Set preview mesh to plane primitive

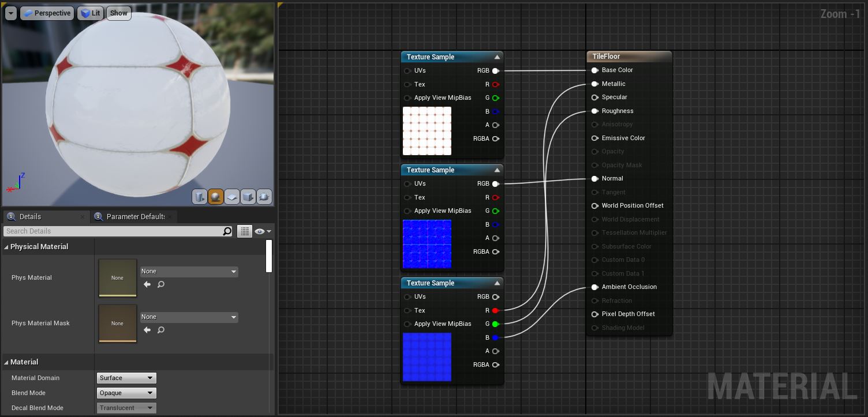tap(232, 197)
